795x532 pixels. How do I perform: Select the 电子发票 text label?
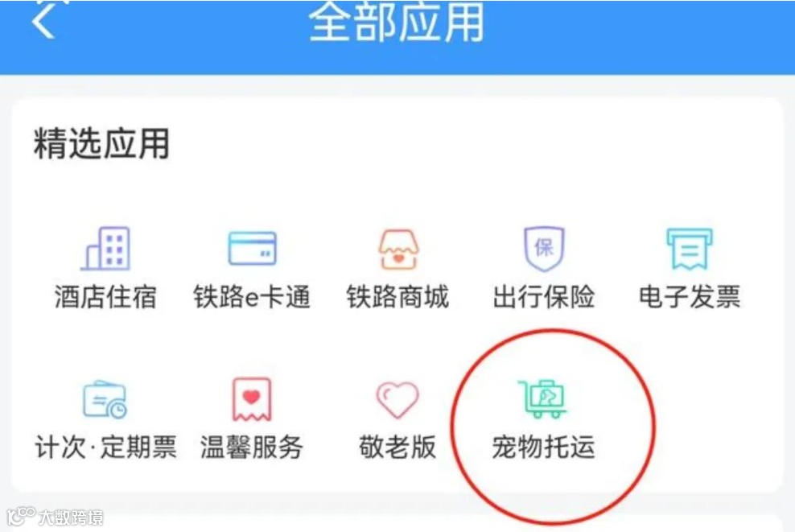coord(690,297)
